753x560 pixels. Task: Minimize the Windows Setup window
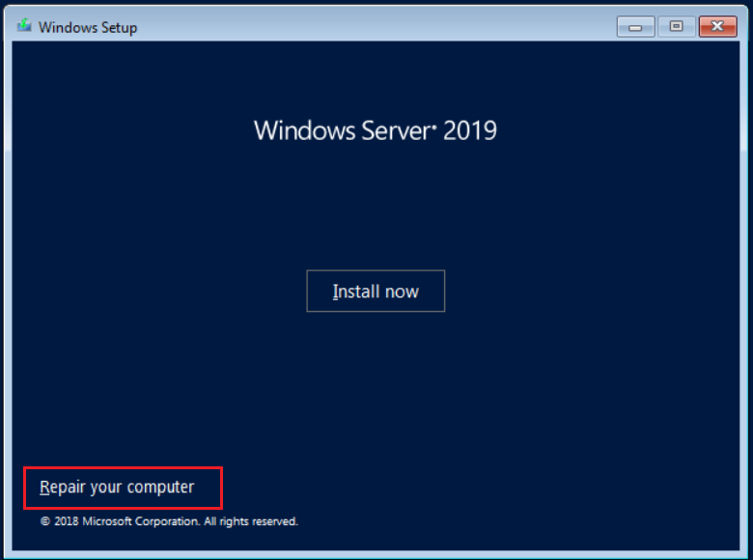(x=635, y=27)
